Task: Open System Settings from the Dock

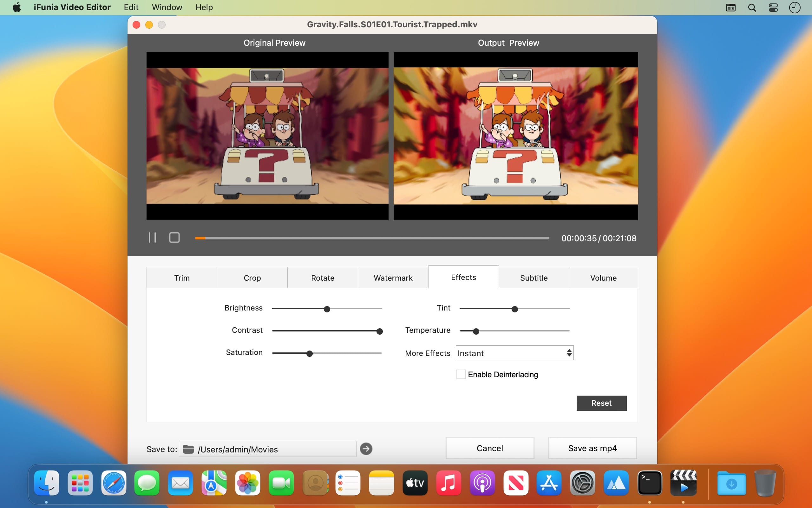Action: (582, 483)
